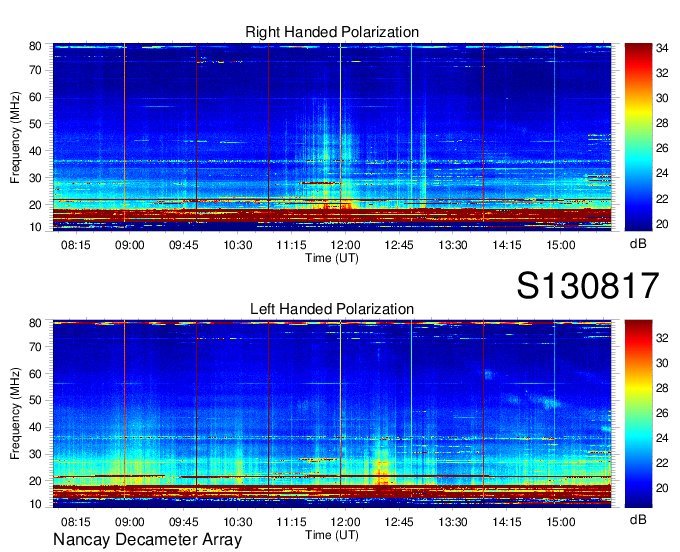Click the 34 tick on Right Handed colorbar
Viewport: 680px width, 552px height.
point(662,48)
